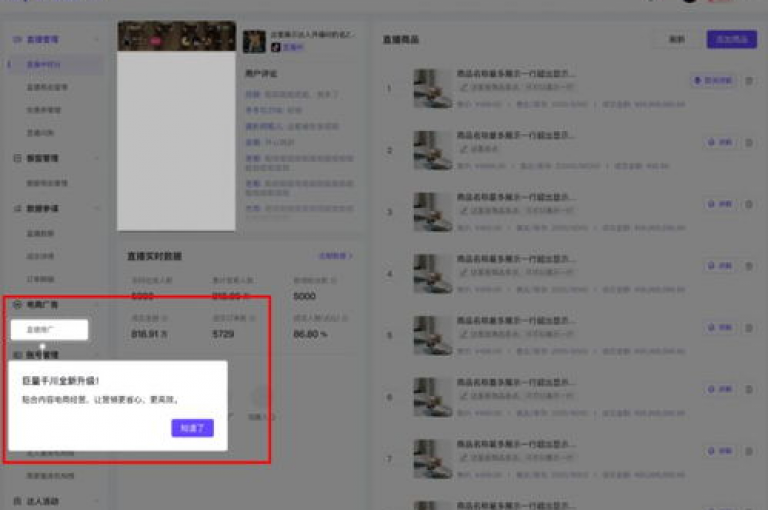
Task: Expand the 达人活动 sidebar section arrow
Action: 96,501
